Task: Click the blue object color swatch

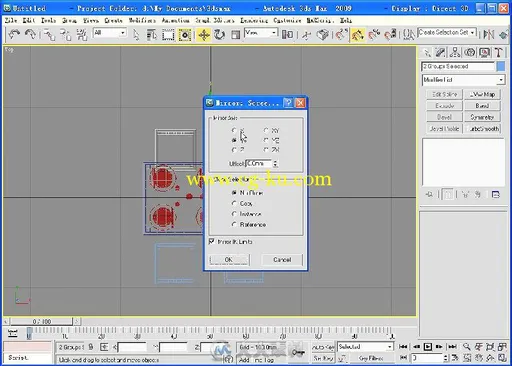Action: click(500, 66)
